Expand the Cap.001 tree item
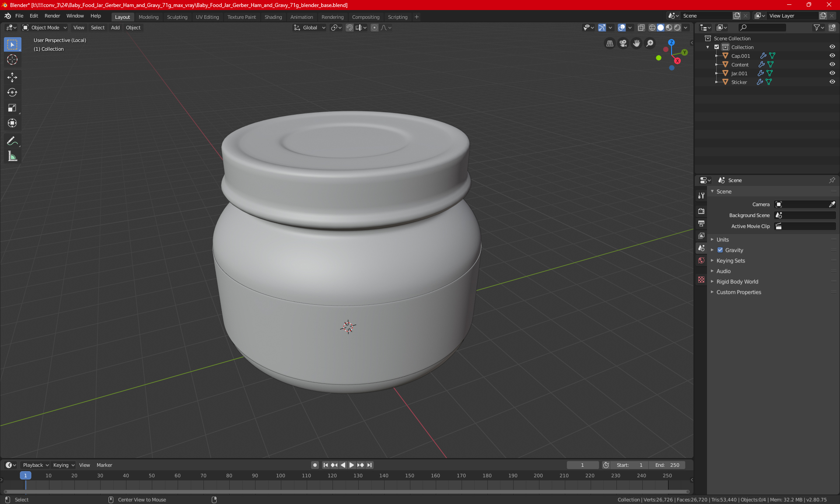The height and width of the screenshot is (504, 840). (x=716, y=56)
